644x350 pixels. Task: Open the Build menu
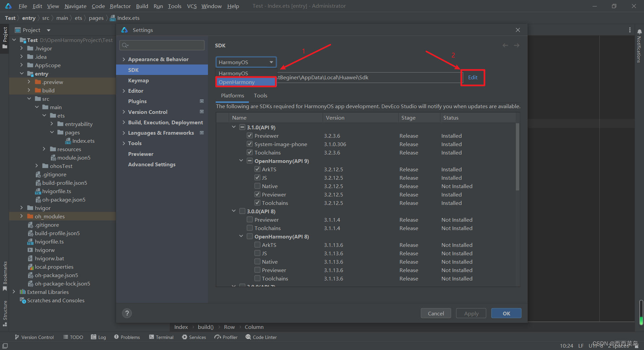142,6
